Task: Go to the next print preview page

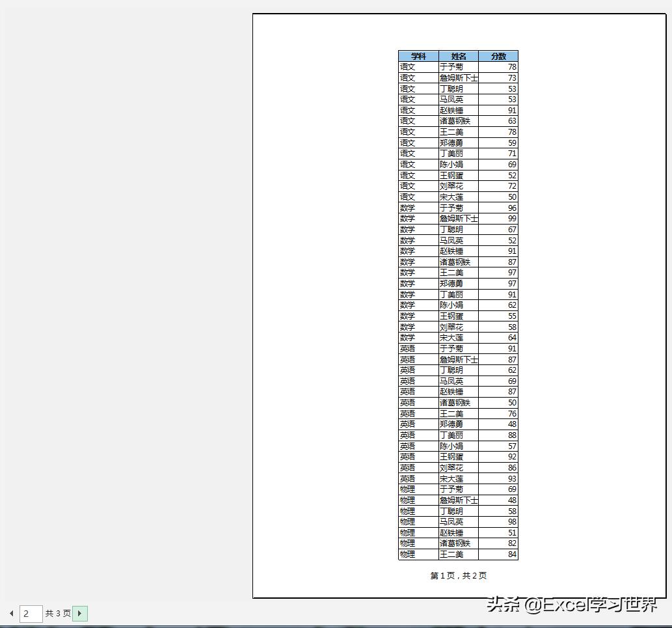Action: [x=80, y=613]
